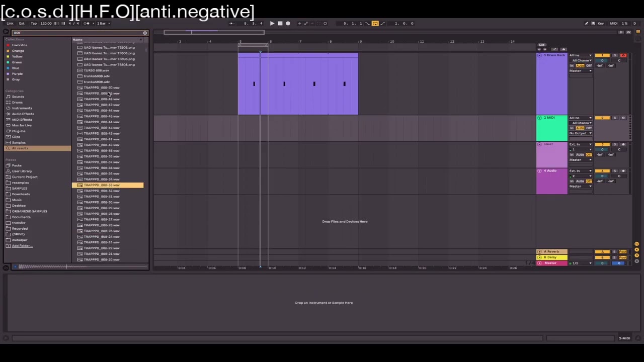Select TRAPPPD_808-33.wav sample

(x=108, y=185)
